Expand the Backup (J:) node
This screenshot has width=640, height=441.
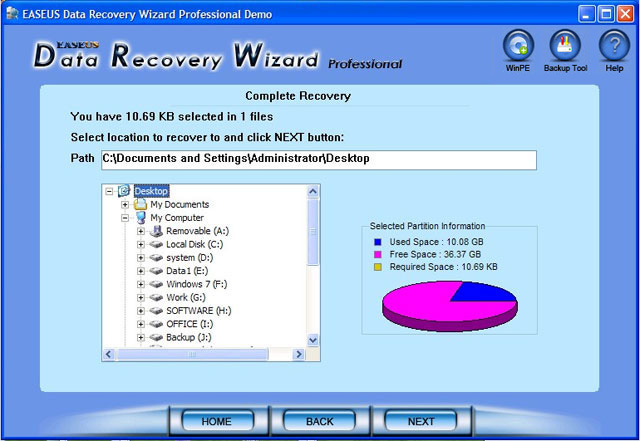pyautogui.click(x=141, y=337)
